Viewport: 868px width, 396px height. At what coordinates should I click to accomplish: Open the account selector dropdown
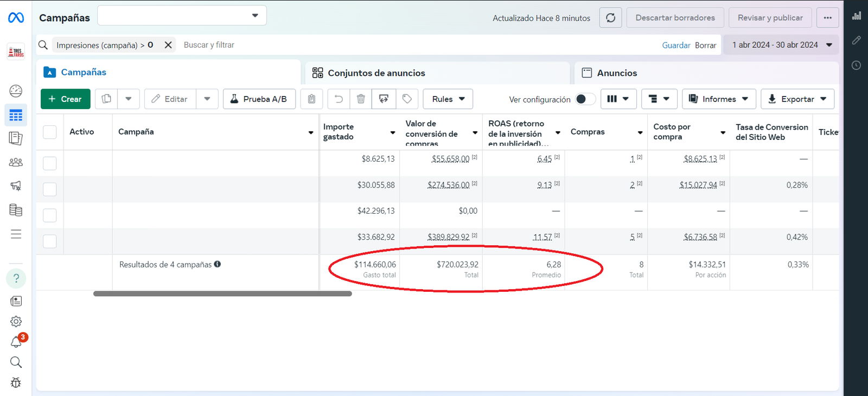(182, 15)
